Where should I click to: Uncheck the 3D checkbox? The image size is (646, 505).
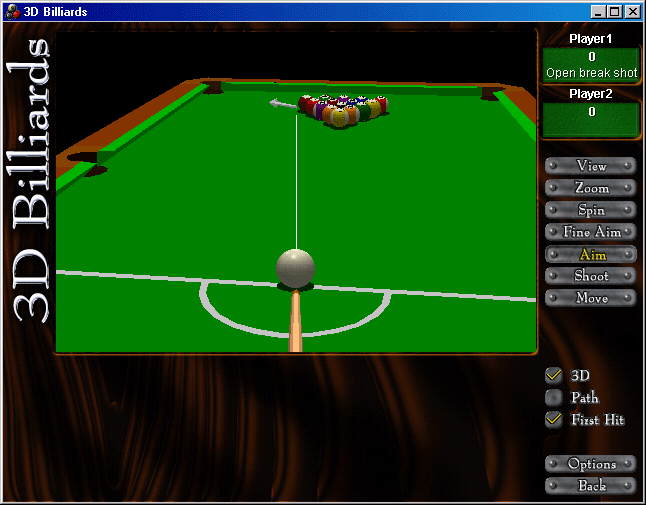554,375
